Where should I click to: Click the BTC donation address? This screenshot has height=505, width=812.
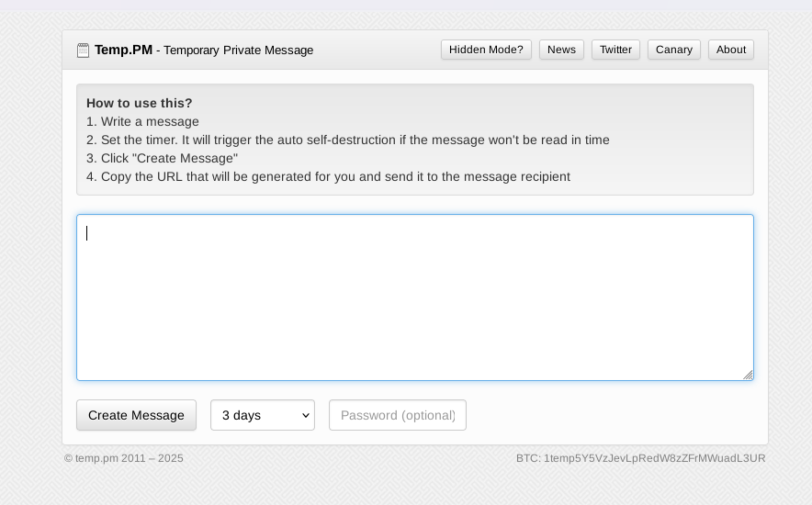[640, 458]
